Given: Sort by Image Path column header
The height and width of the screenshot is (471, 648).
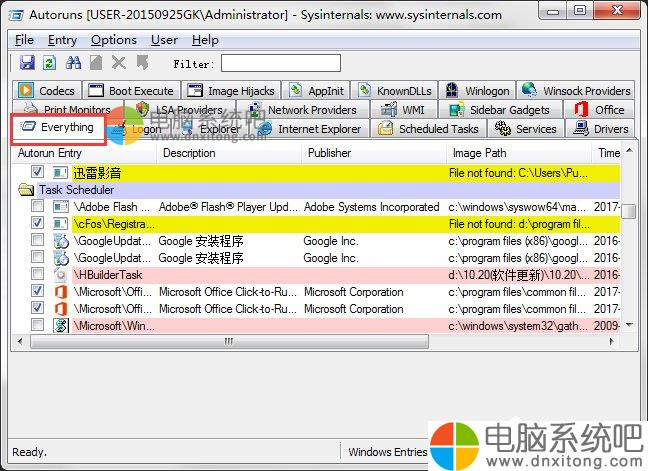Looking at the screenshot, I should [x=519, y=153].
